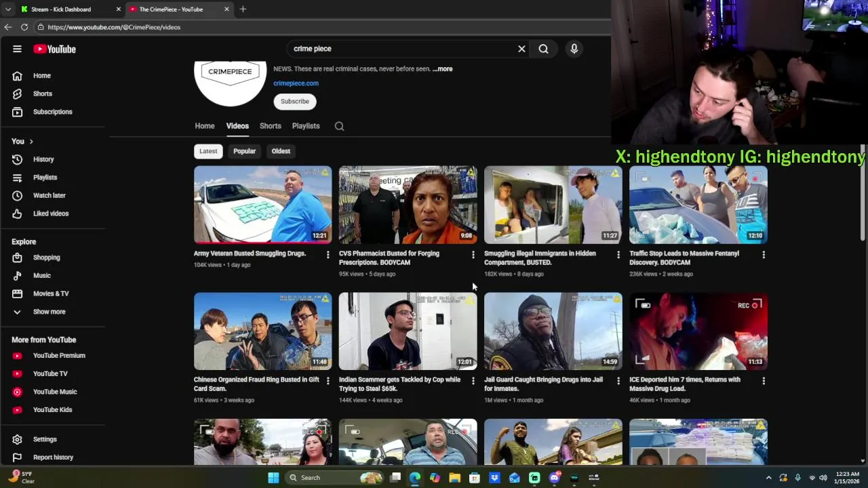This screenshot has width=868, height=488.
Task: Open ICE Deported him 7 times title
Action: tap(685, 384)
